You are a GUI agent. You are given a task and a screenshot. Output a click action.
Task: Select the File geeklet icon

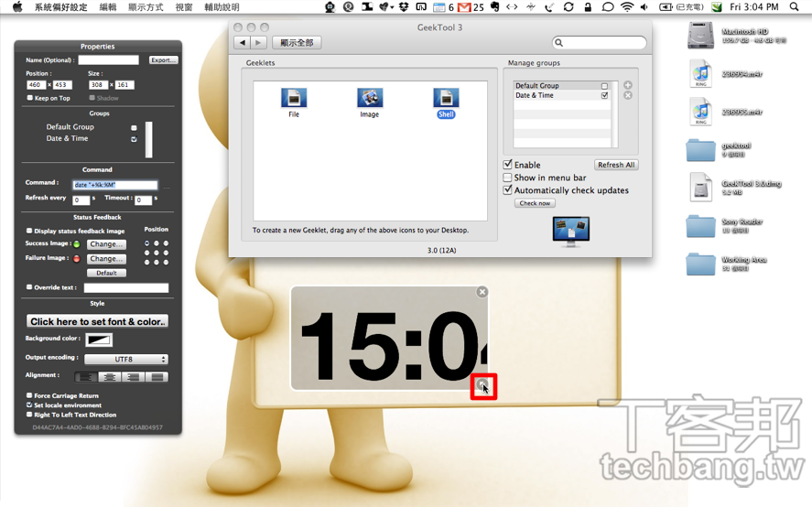pos(294,98)
